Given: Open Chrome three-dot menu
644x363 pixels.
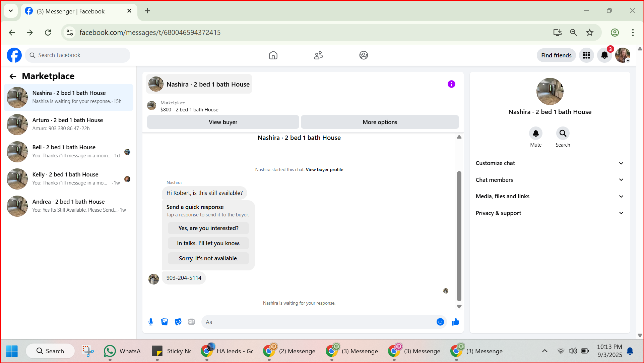Looking at the screenshot, I should 633,33.
